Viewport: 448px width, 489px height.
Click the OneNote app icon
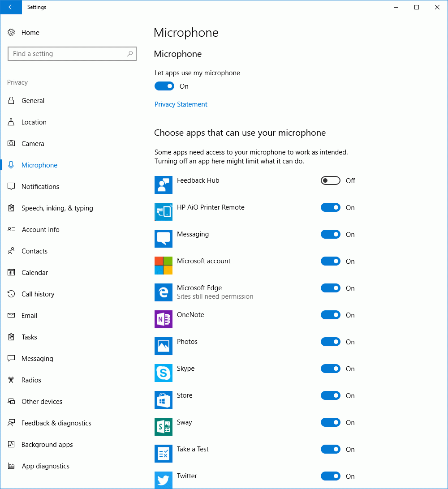(163, 319)
